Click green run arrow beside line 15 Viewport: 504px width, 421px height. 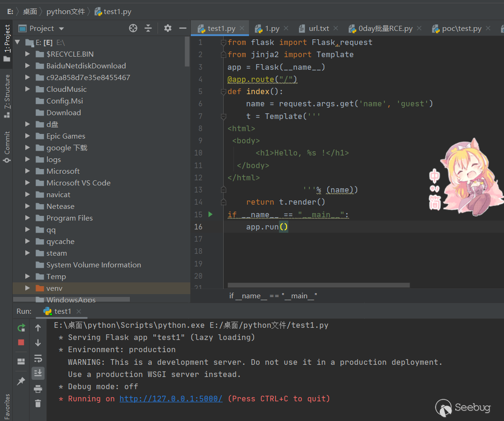pyautogui.click(x=211, y=214)
